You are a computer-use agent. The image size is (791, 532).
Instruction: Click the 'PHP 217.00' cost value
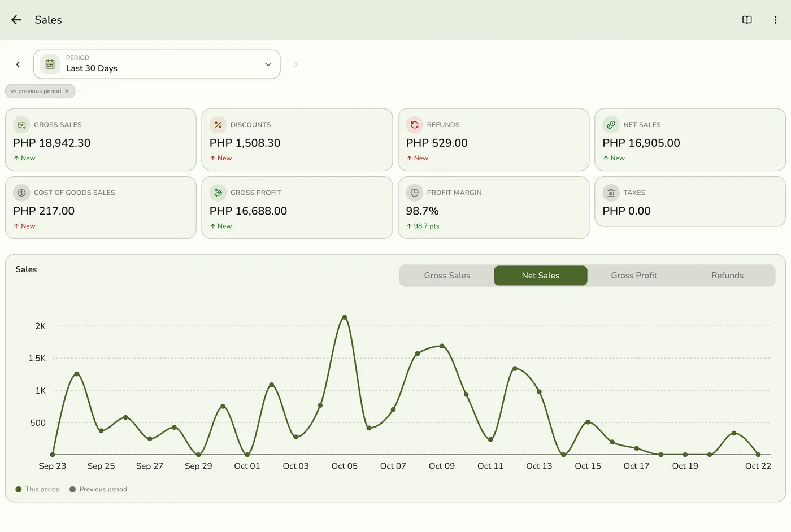pyautogui.click(x=44, y=211)
